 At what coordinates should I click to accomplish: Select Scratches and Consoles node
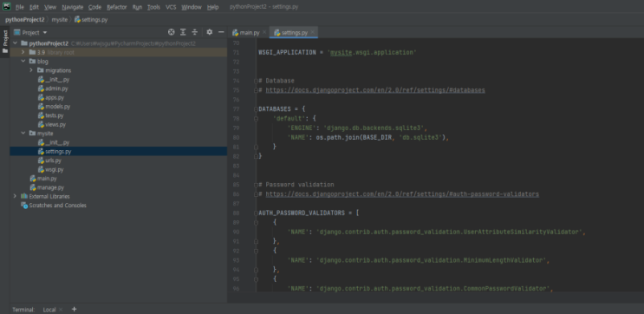(54, 206)
